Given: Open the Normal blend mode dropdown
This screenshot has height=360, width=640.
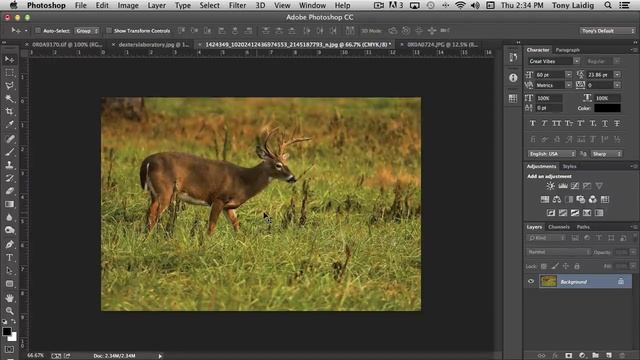Looking at the screenshot, I should 558,252.
